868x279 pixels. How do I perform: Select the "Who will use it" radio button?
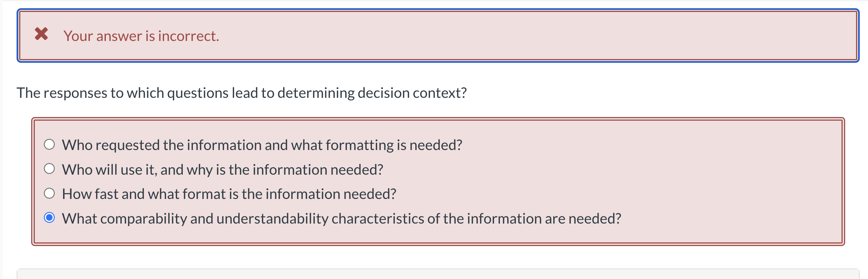49,169
